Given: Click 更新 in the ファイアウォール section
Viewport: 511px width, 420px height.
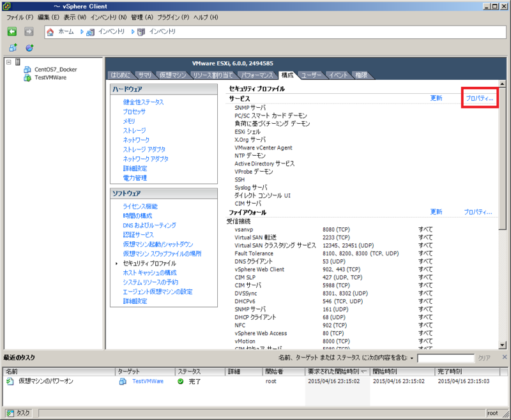Looking at the screenshot, I should [436, 212].
